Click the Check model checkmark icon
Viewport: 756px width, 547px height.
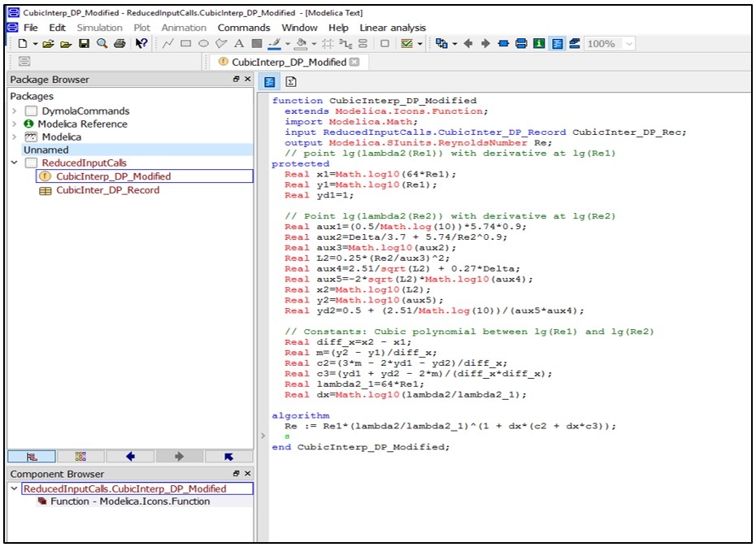[x=406, y=44]
